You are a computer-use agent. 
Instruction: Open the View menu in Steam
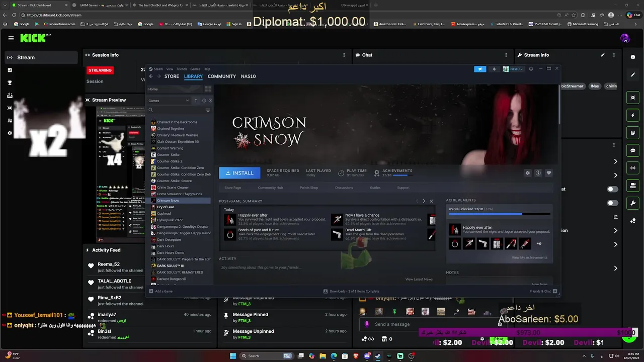(170, 69)
